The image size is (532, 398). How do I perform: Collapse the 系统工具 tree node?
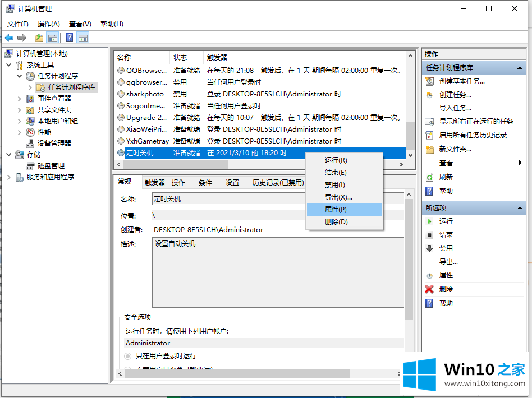9,65
